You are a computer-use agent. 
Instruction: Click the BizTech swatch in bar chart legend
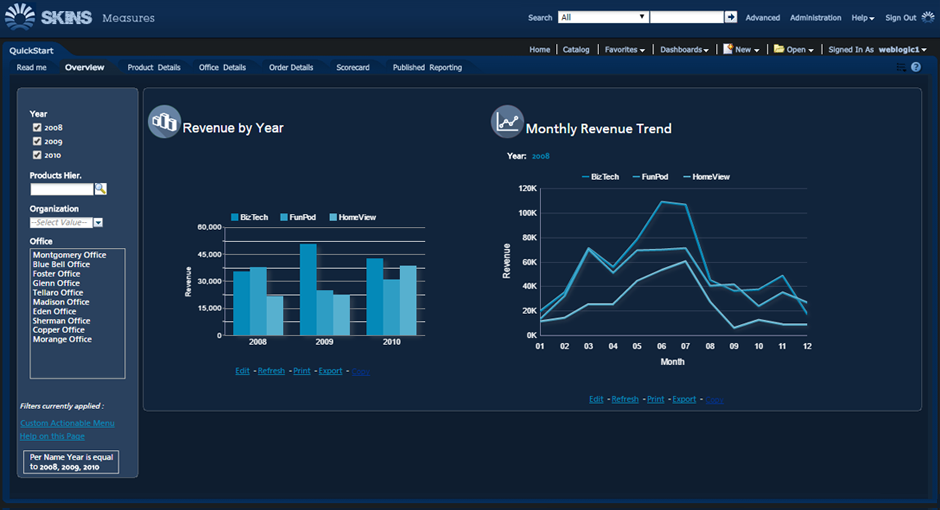(x=234, y=218)
